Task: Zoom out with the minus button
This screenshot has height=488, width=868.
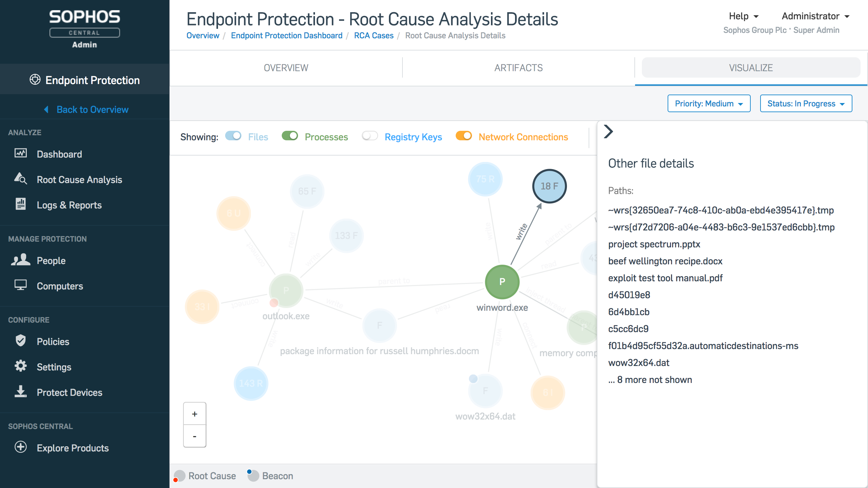Action: [x=195, y=436]
